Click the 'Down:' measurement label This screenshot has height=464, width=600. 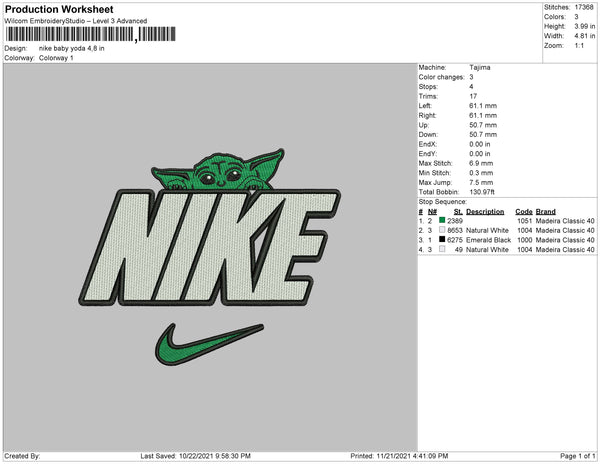click(x=428, y=135)
